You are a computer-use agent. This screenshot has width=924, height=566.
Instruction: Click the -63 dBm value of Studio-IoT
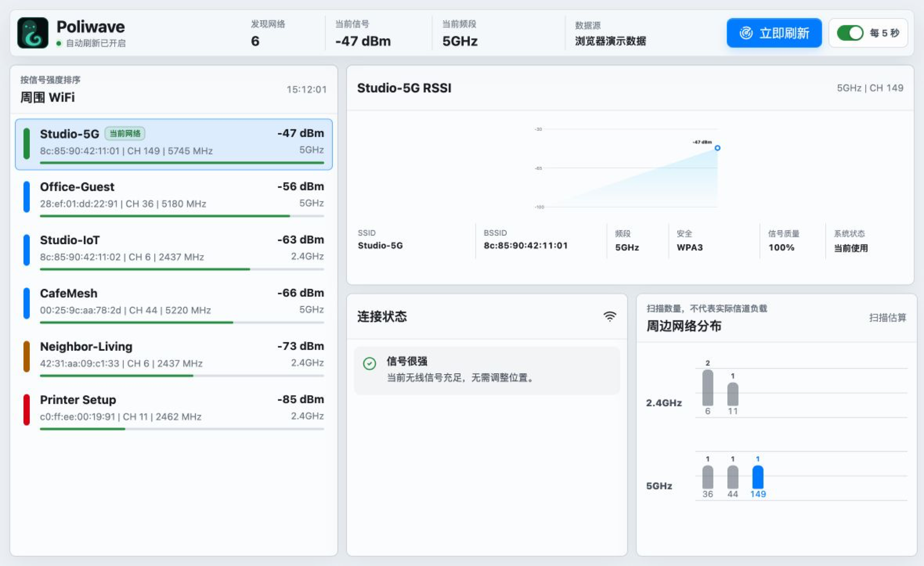(x=300, y=240)
